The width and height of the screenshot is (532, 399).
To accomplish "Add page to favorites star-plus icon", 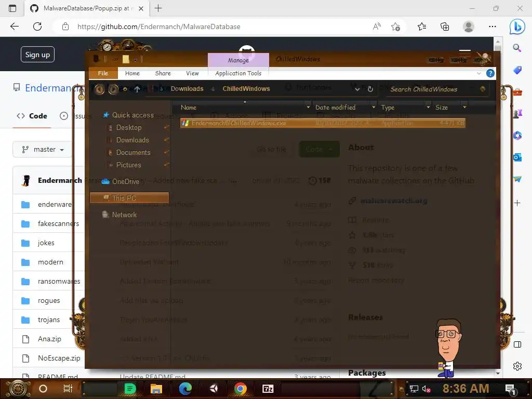I will coord(395,26).
